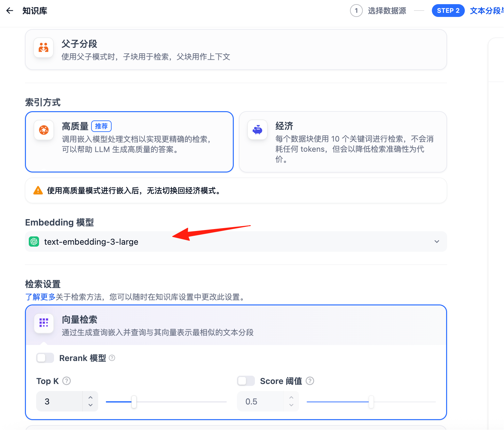
Task: Decrease Score threshold with down stepper arrow
Action: (291, 405)
